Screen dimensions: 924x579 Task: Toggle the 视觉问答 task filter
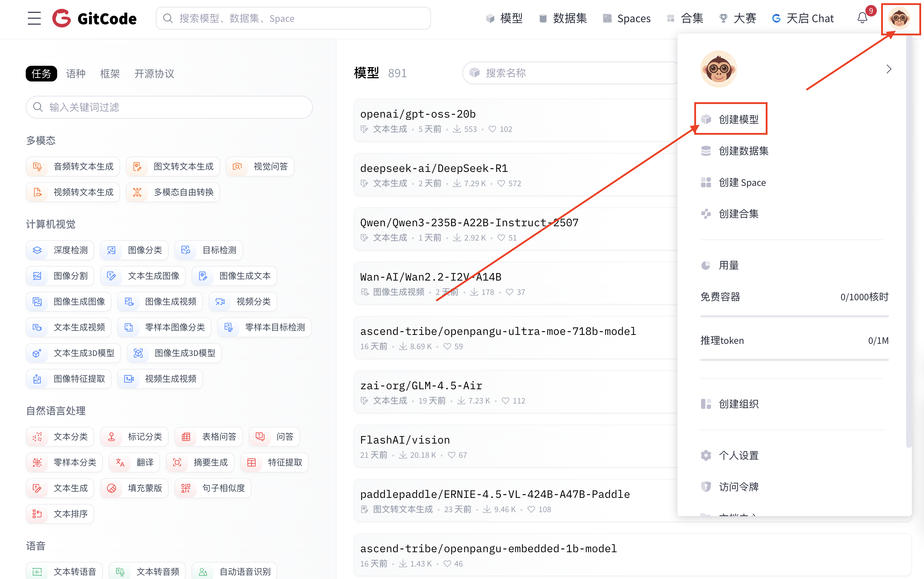pos(260,167)
